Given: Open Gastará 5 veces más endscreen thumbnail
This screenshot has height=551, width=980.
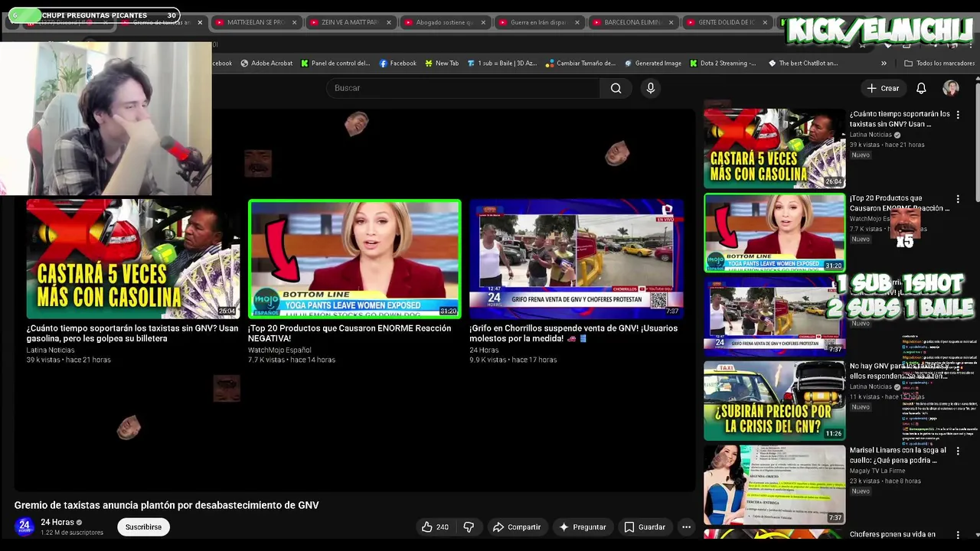Looking at the screenshot, I should pyautogui.click(x=132, y=259).
